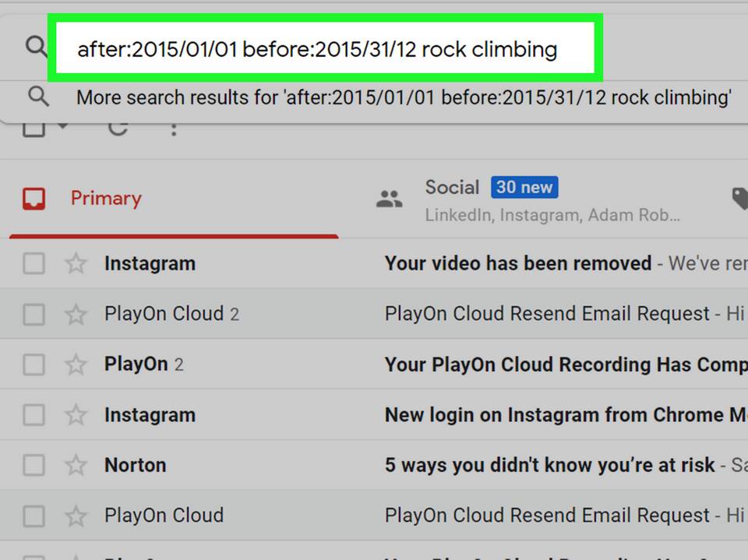Viewport: 748px width, 560px height.
Task: Check the box for PlayOn 2 email
Action: coord(34,365)
